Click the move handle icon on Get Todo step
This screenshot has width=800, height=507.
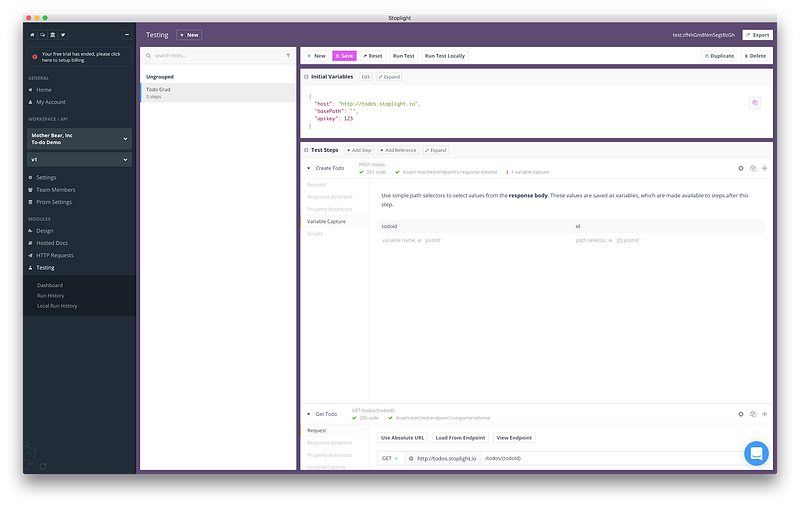point(764,414)
